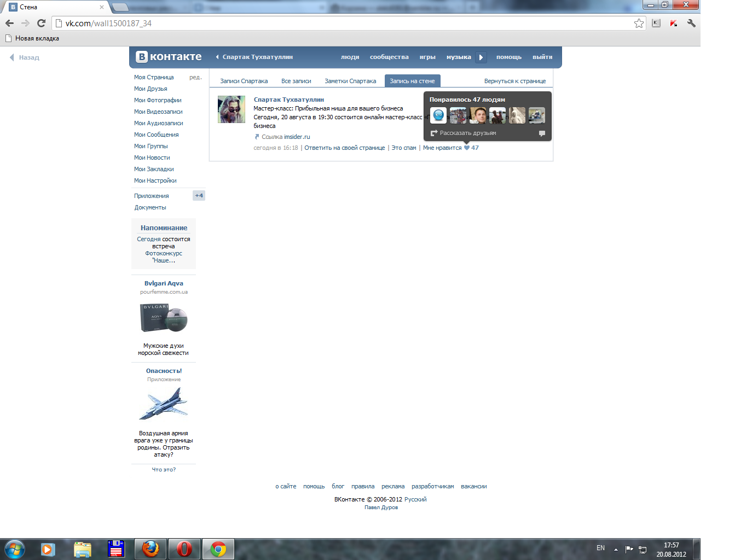Open Спартак Тухватуллин in the header

tap(257, 57)
